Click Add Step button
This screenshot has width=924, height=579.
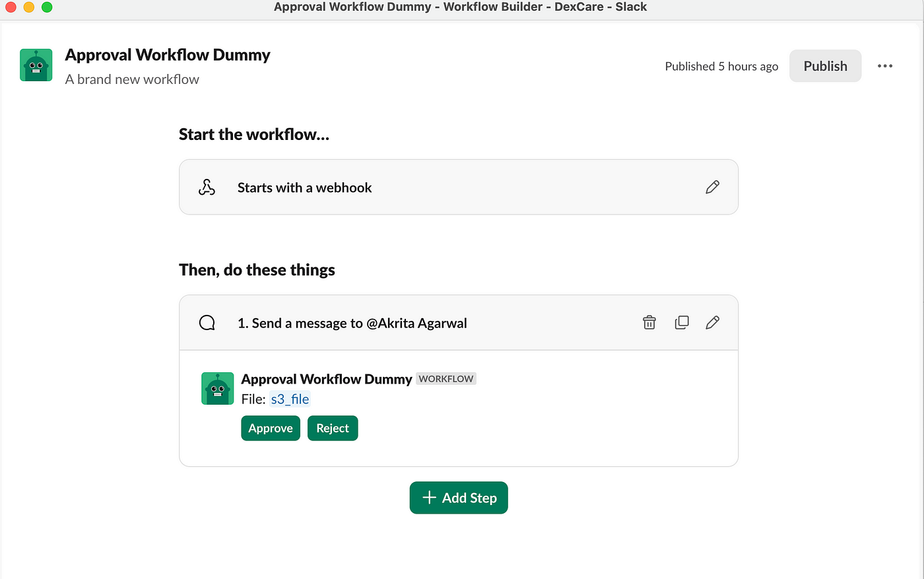pos(459,498)
